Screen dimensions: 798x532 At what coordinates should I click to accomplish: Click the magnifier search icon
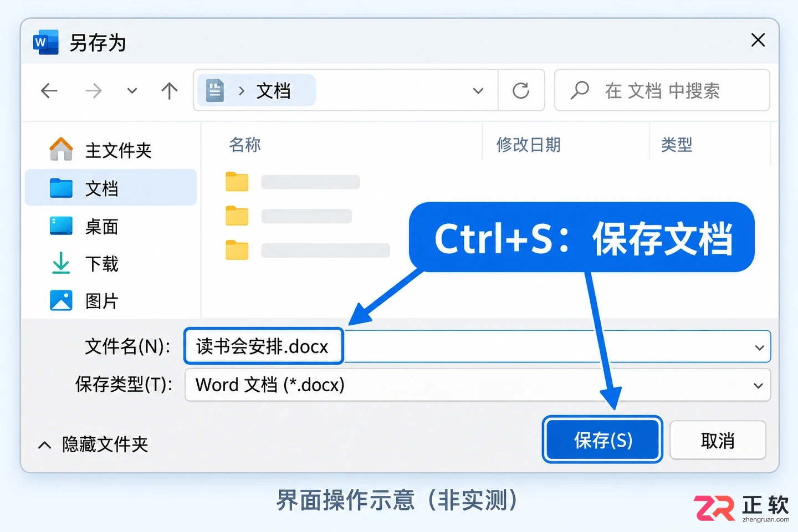click(x=580, y=90)
